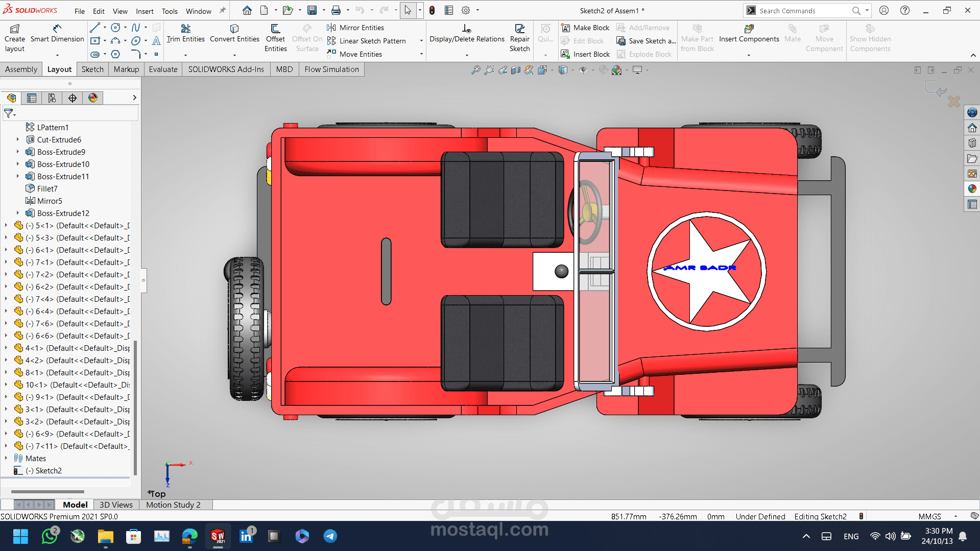The height and width of the screenshot is (551, 980).
Task: Expand the Mates folder in the tree
Action: 6,459
